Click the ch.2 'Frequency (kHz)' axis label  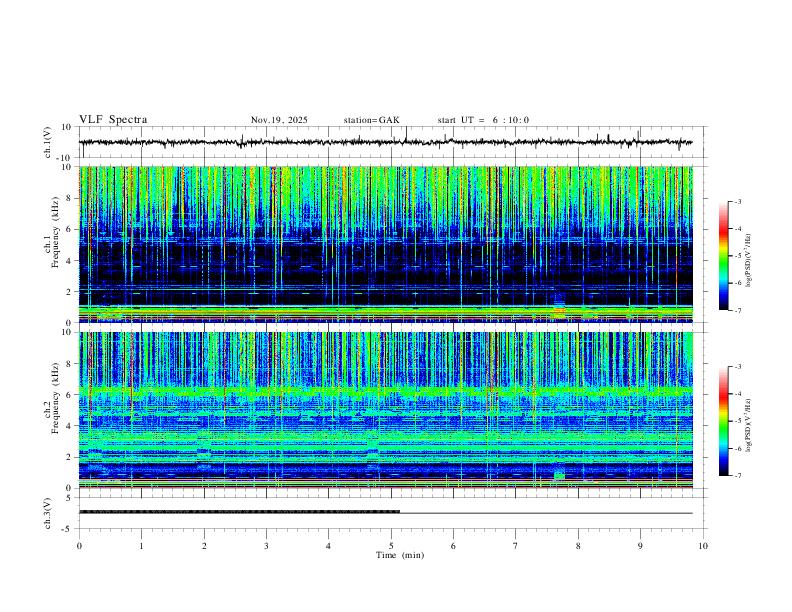[x=56, y=397]
